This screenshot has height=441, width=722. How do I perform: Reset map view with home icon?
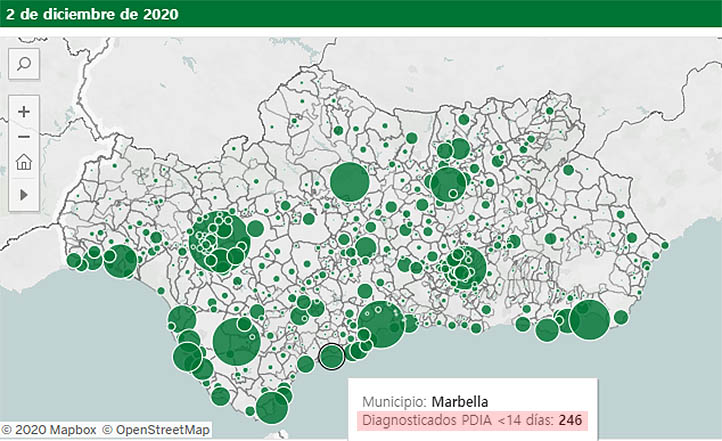point(24,162)
